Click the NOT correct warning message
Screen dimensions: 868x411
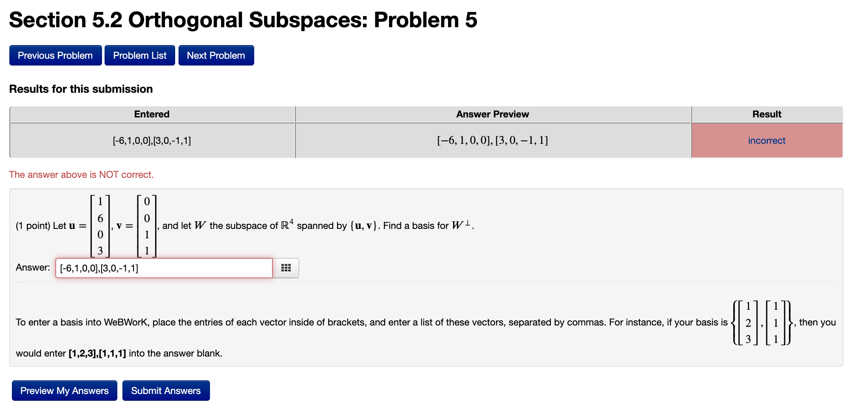[81, 174]
